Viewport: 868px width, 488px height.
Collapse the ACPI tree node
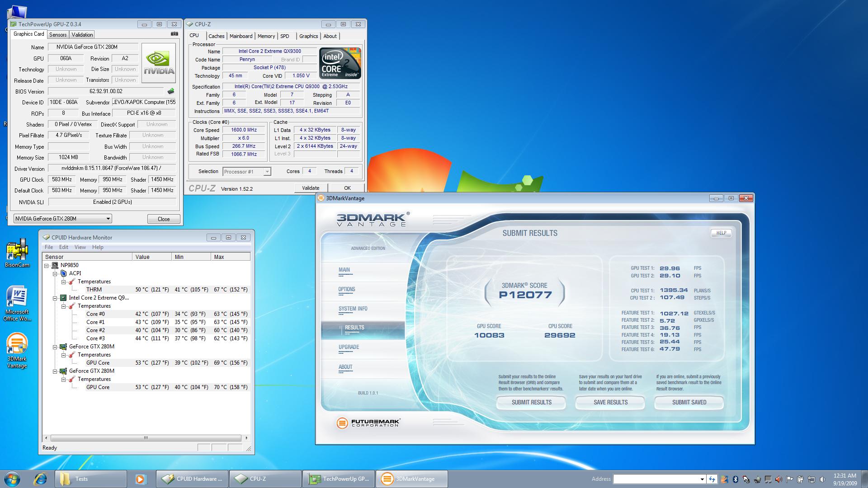[x=55, y=273]
